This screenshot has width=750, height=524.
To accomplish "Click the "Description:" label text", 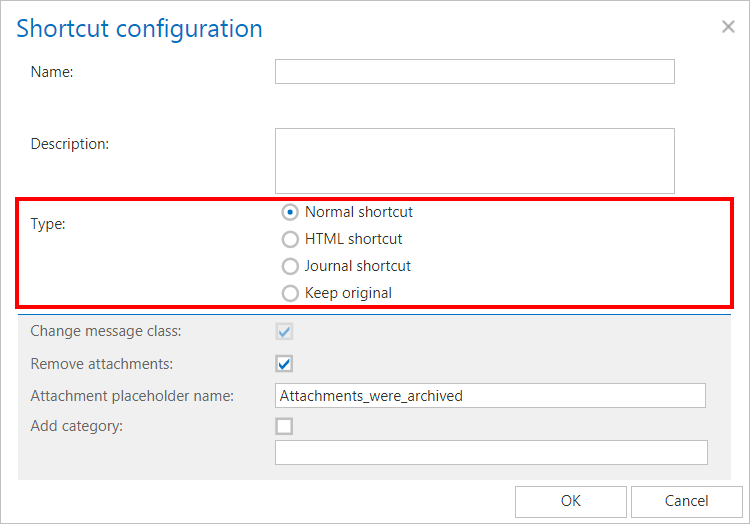I will (x=69, y=143).
